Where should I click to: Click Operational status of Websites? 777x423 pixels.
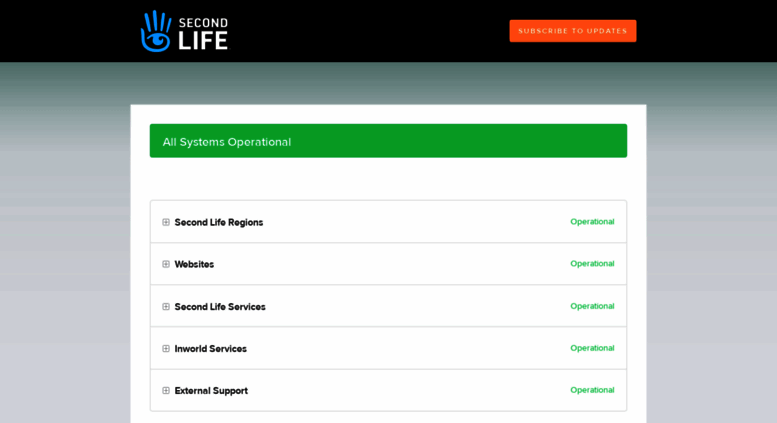[592, 264]
